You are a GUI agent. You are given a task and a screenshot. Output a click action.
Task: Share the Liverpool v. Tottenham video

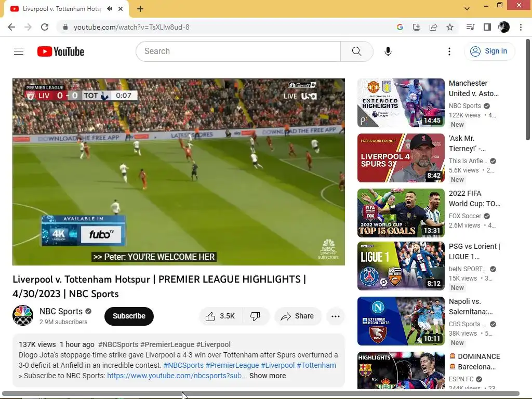(298, 316)
